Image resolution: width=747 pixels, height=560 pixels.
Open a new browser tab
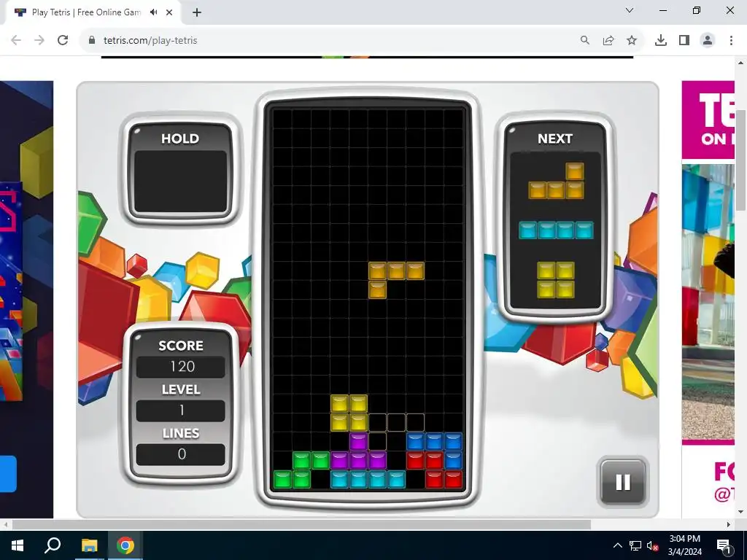(x=197, y=12)
